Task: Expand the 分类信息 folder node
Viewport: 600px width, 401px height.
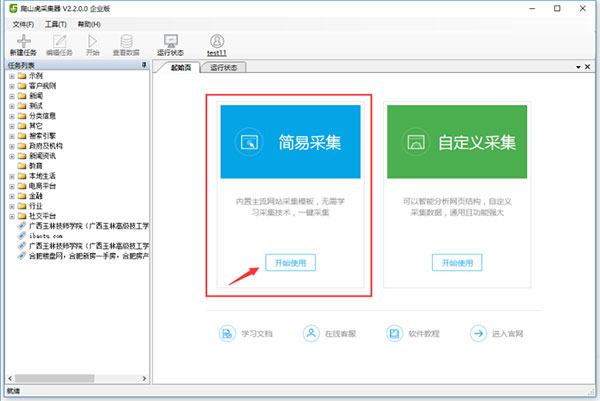Action: pyautogui.click(x=12, y=116)
